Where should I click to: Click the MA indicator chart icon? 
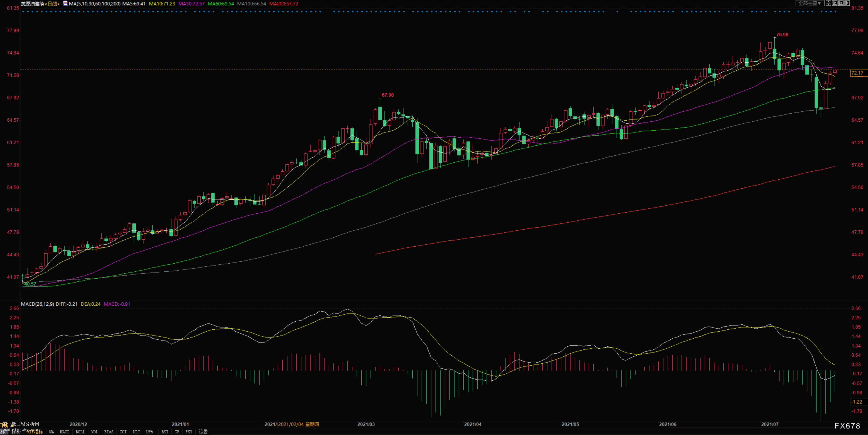[x=65, y=3]
